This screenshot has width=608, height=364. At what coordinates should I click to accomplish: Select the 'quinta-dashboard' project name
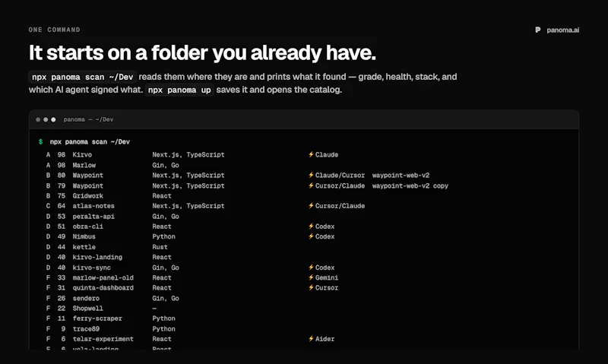103,288
